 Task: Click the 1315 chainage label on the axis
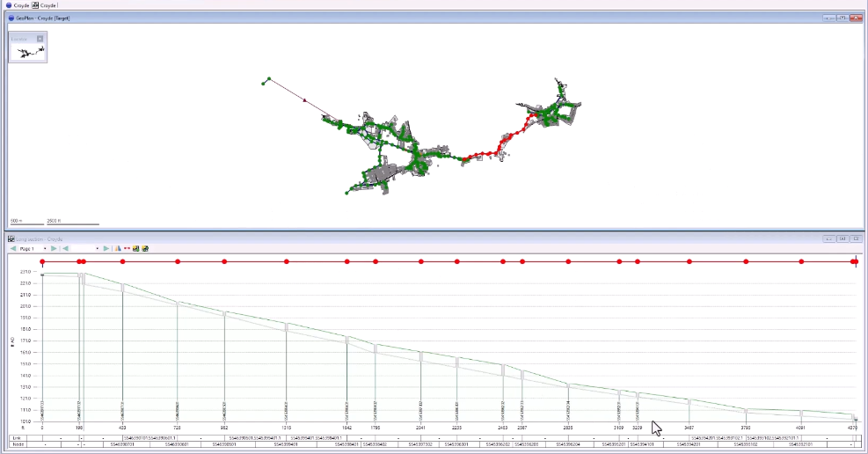286,428
